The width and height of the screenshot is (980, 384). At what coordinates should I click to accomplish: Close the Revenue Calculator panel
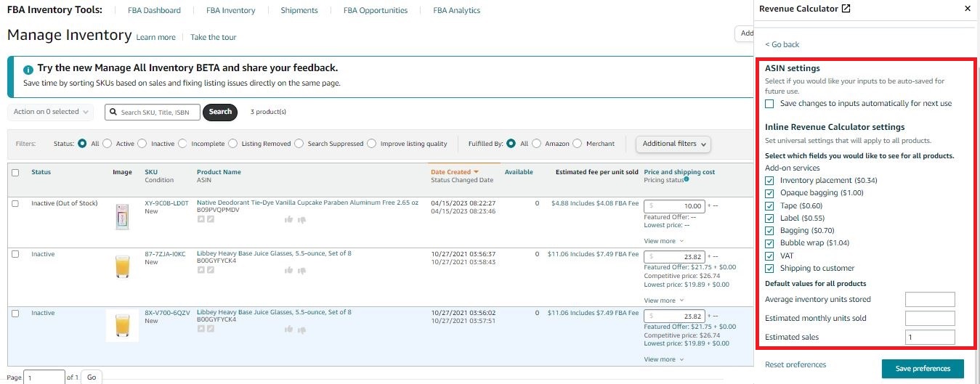[x=967, y=9]
